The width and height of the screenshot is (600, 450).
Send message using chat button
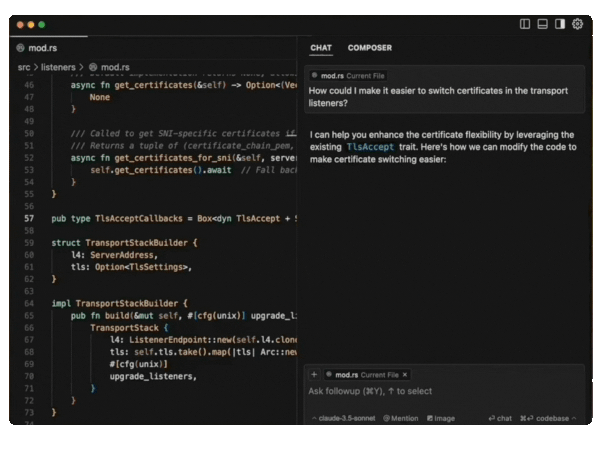(x=500, y=418)
